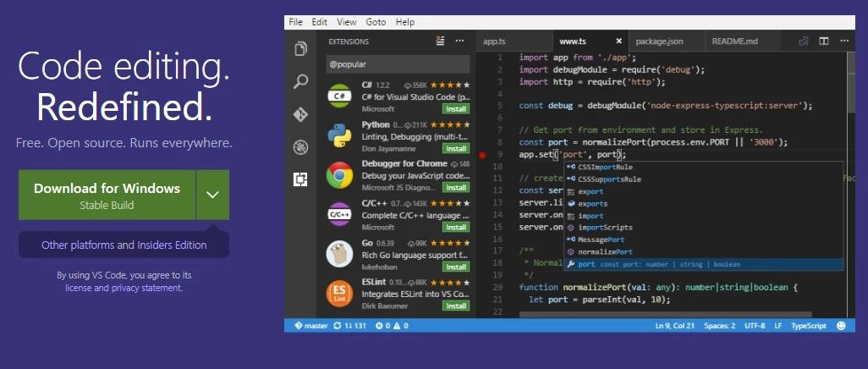Select CSSImportRule suggestion

coord(704,167)
